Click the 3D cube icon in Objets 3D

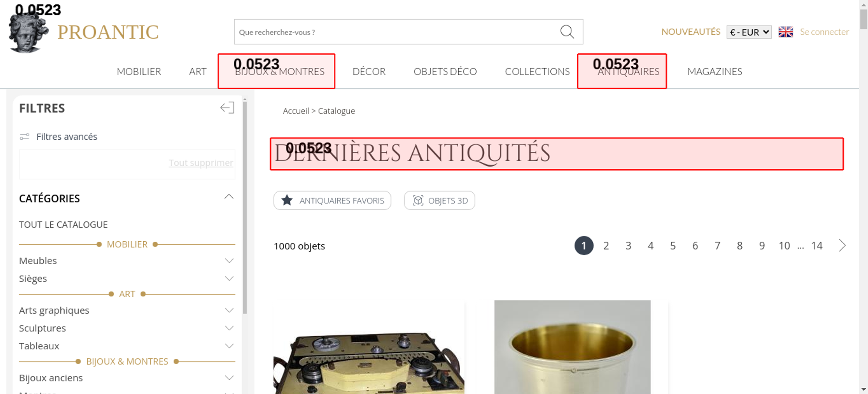click(418, 200)
